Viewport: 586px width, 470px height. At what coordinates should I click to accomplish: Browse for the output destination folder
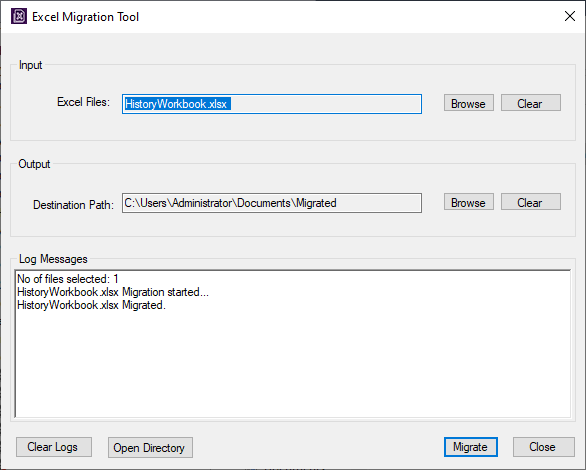point(469,202)
